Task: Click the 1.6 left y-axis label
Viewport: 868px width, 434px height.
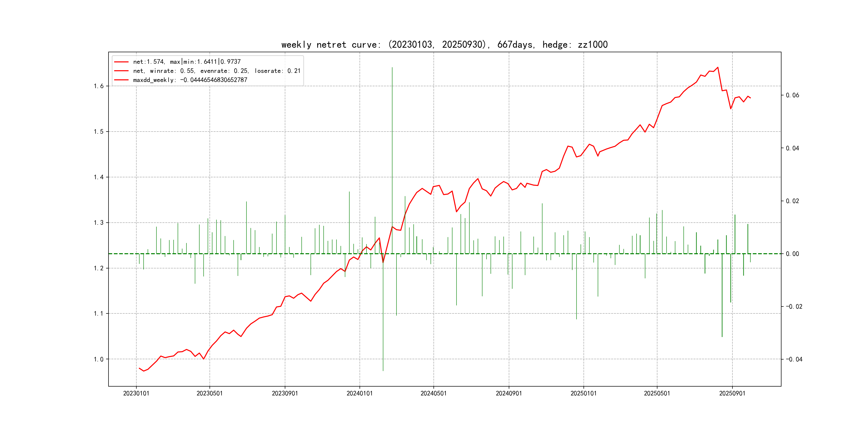Action: pyautogui.click(x=99, y=86)
